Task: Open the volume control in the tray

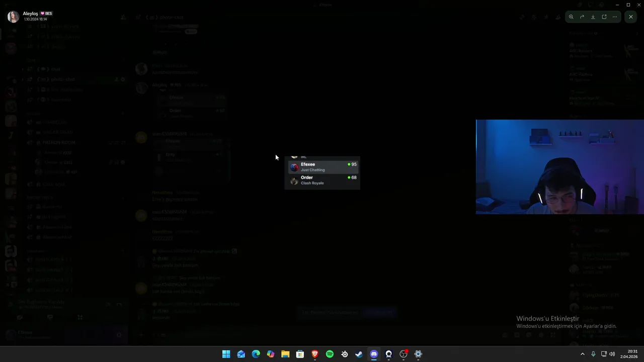Action: click(612, 354)
